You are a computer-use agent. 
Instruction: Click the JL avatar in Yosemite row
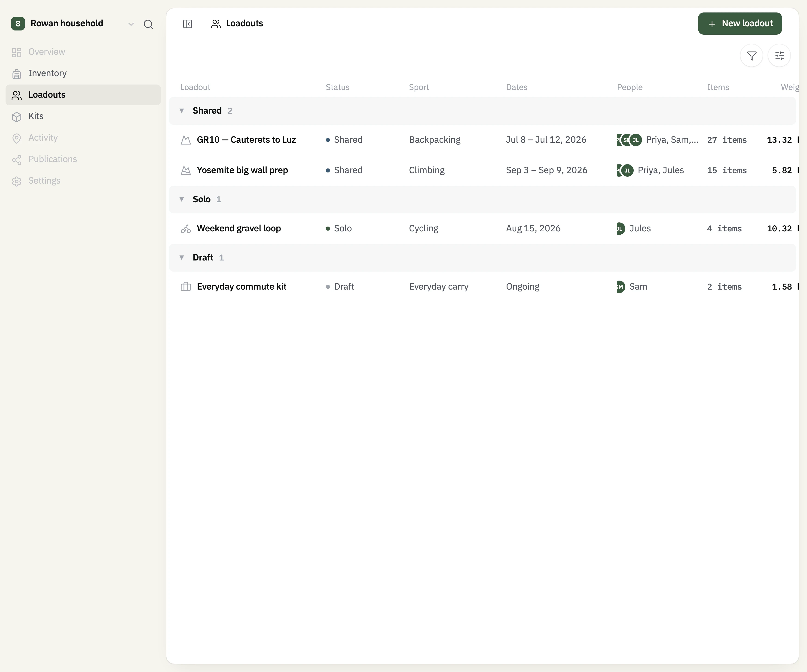coord(627,170)
